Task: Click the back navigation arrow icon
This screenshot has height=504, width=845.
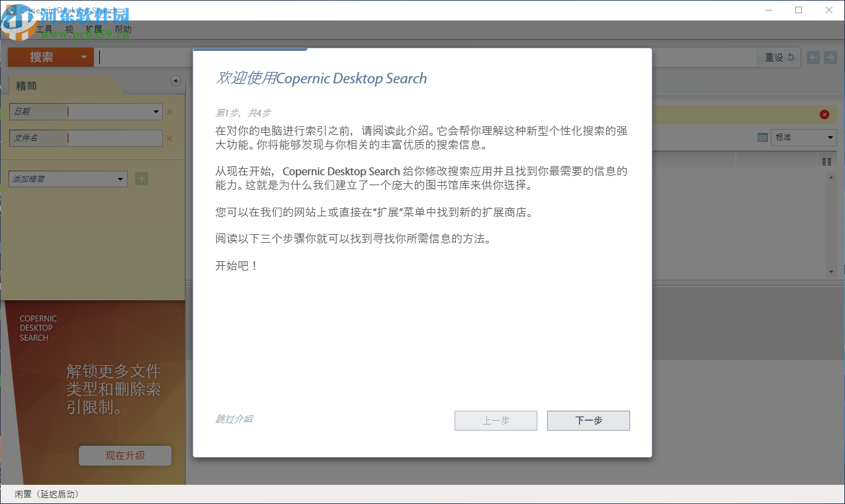Action: pyautogui.click(x=813, y=58)
